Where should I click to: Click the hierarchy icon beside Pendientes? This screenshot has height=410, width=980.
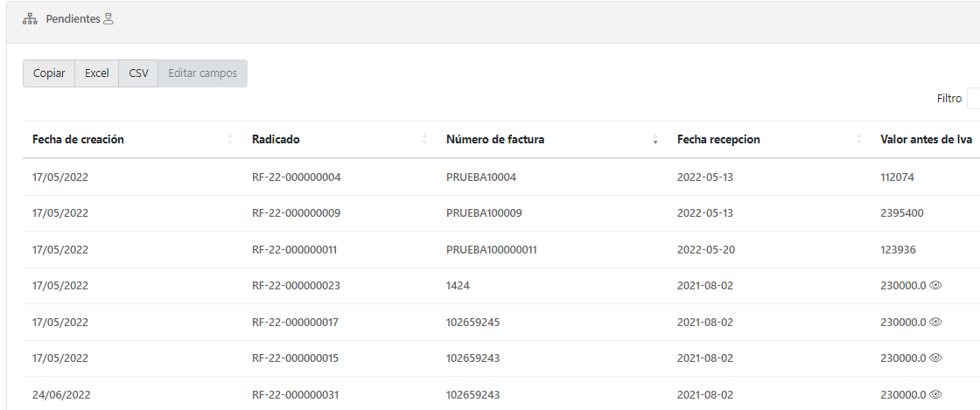pyautogui.click(x=30, y=19)
